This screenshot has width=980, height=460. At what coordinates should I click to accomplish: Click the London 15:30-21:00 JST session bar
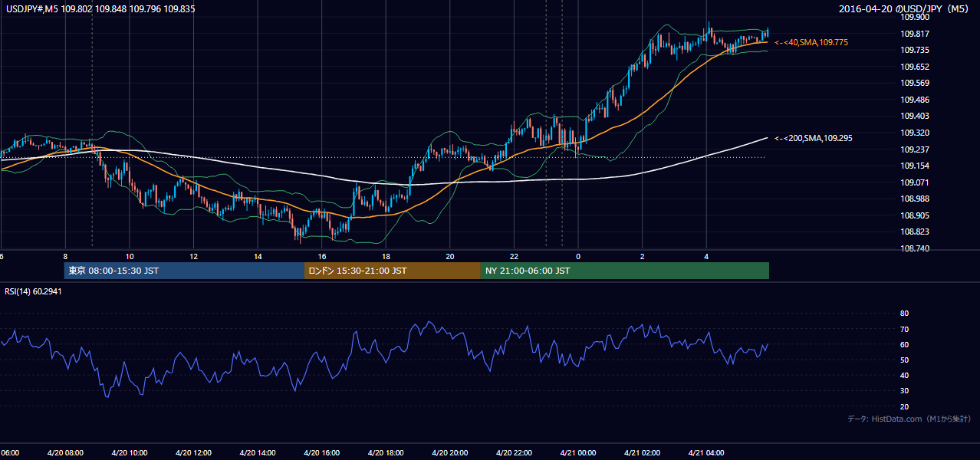pyautogui.click(x=393, y=271)
